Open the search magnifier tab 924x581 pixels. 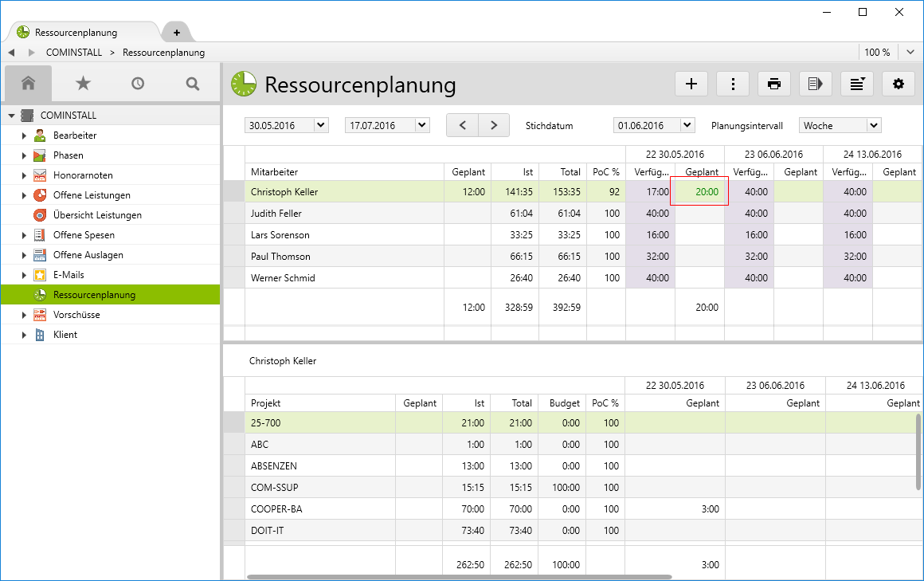192,83
